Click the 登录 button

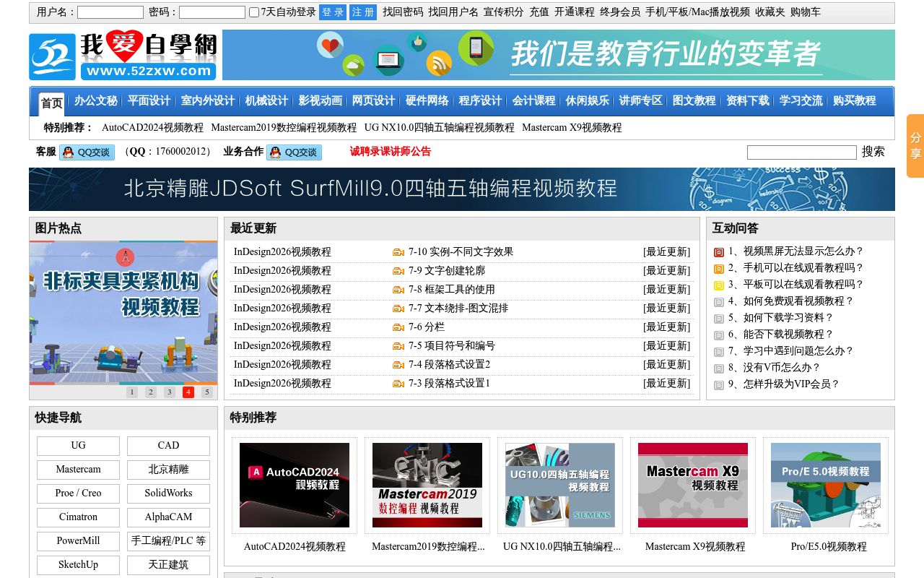coord(333,12)
